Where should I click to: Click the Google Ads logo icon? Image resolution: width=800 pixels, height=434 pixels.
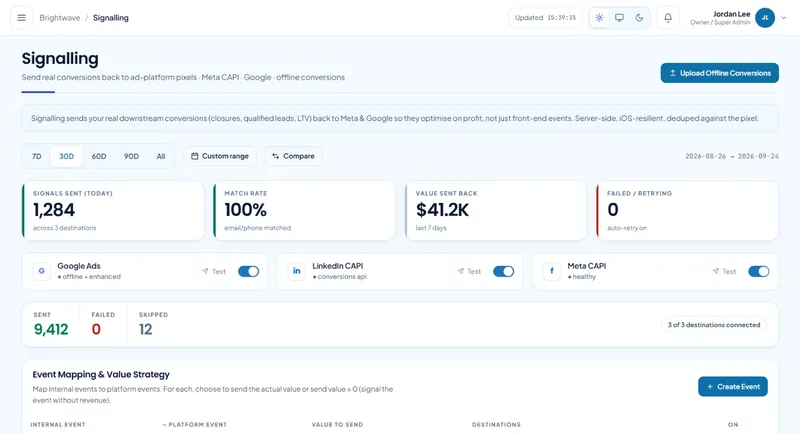[42, 271]
